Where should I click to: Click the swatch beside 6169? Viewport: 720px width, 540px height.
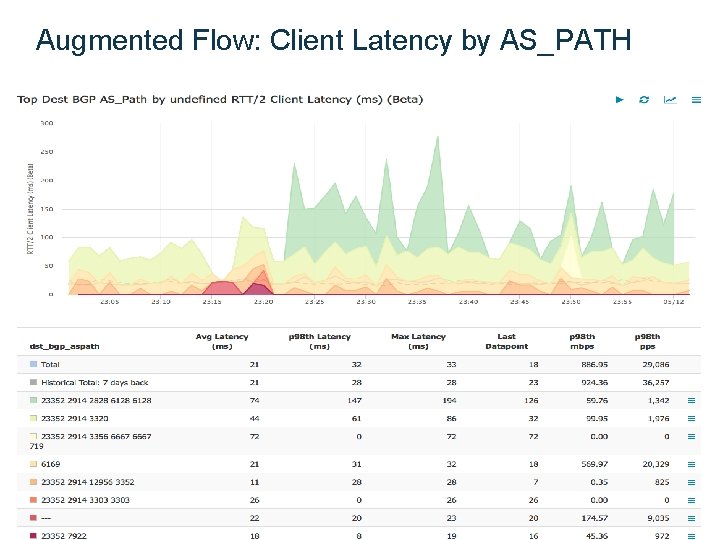click(x=33, y=464)
